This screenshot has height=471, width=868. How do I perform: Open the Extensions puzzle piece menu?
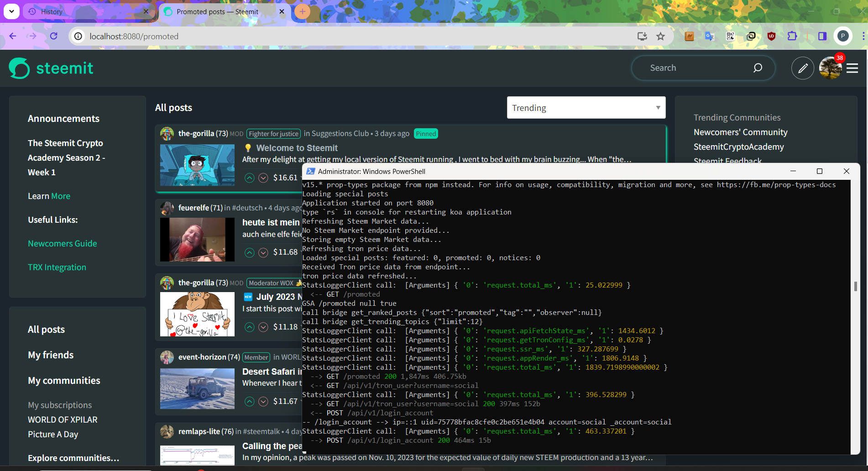792,36
